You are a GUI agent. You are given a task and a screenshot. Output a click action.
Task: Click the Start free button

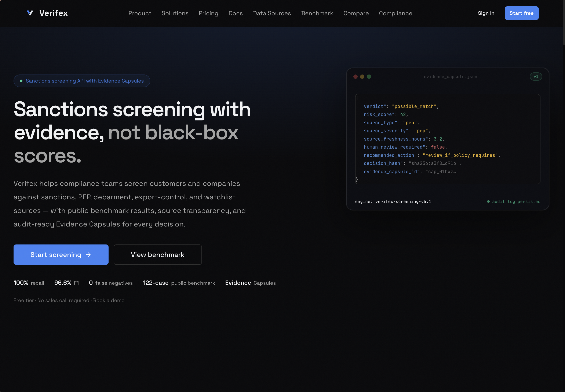522,13
